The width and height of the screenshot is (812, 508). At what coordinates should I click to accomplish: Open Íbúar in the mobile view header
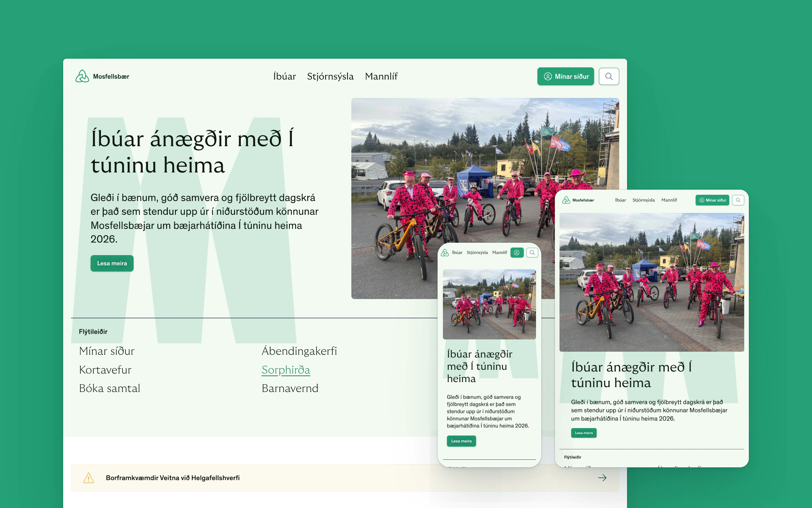457,253
